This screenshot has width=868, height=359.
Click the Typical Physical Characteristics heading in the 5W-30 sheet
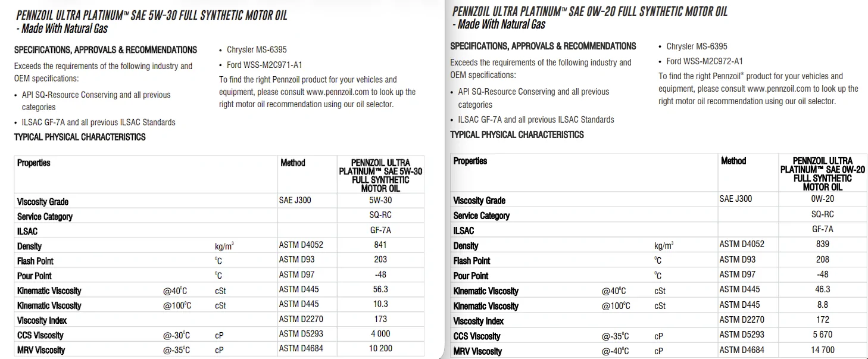[80, 137]
